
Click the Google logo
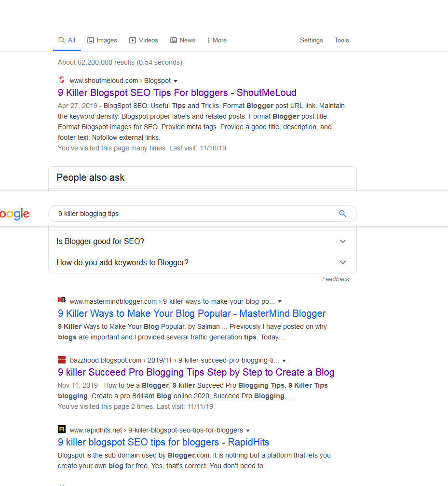coord(14,214)
